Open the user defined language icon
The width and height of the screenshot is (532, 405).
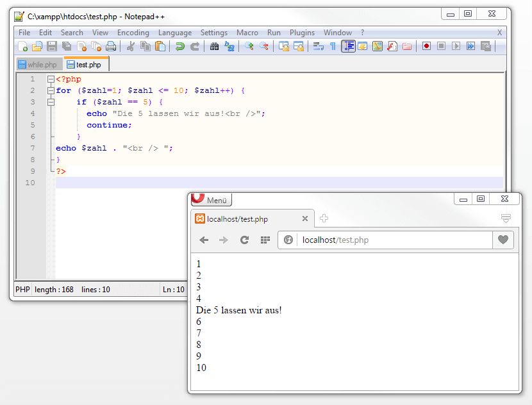click(x=363, y=46)
